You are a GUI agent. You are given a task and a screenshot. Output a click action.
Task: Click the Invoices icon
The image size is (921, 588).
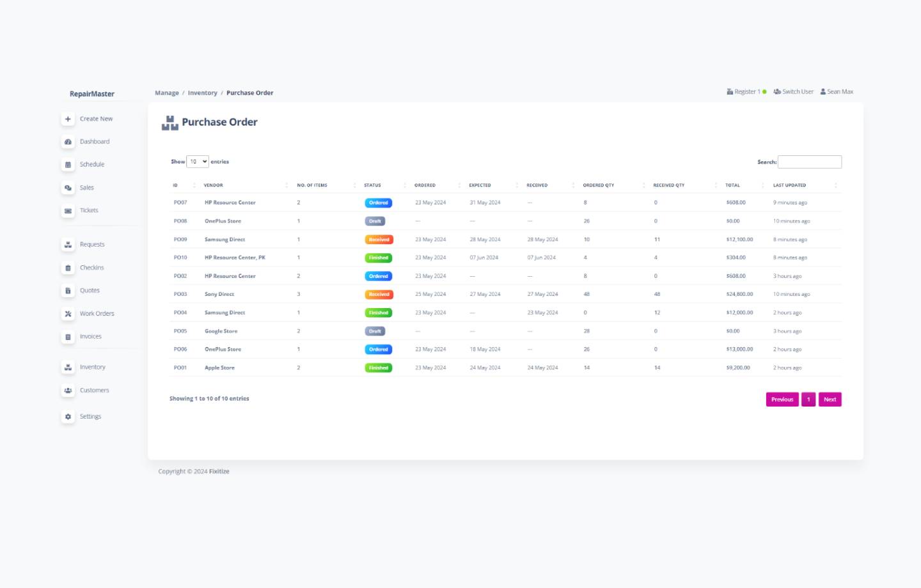(68, 337)
